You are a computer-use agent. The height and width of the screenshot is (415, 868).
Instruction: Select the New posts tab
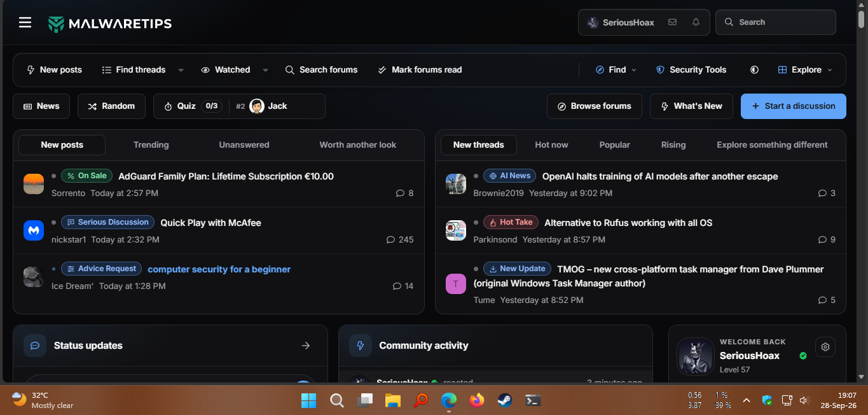62,145
